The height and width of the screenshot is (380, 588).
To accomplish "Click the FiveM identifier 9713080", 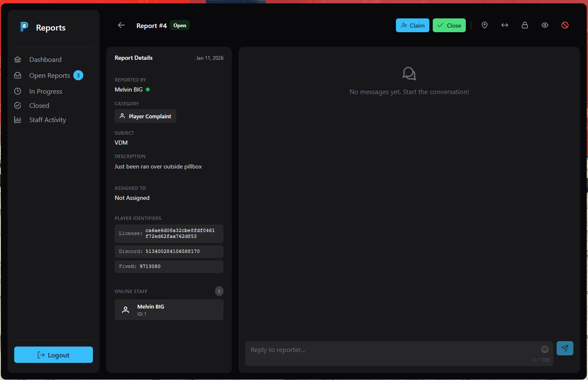I will click(150, 266).
